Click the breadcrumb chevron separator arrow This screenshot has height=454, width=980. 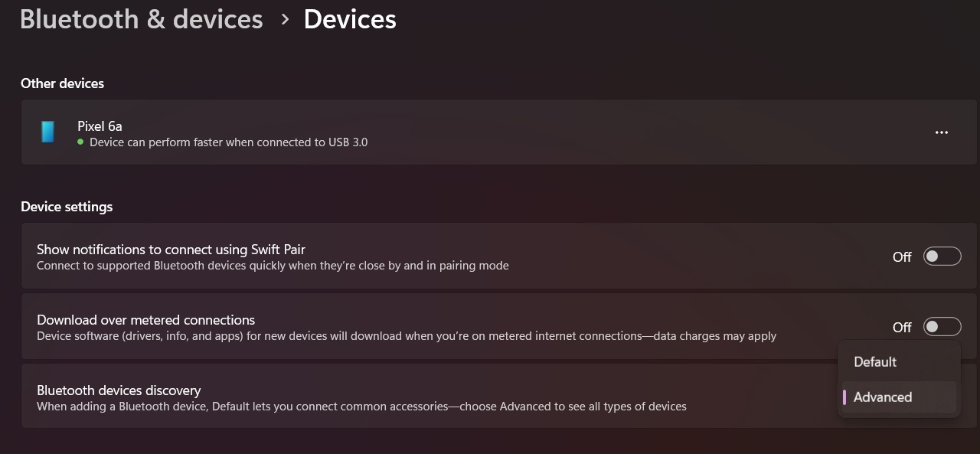click(x=285, y=19)
